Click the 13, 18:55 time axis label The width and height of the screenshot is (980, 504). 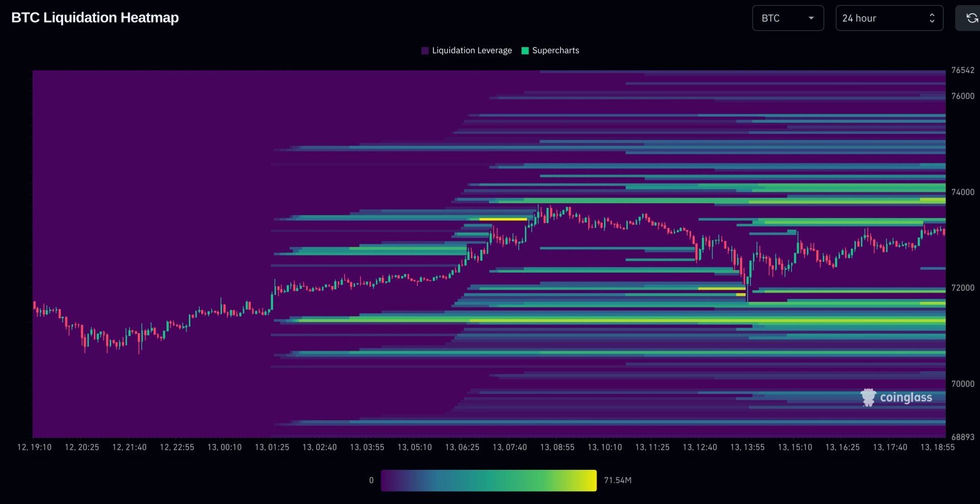coord(937,447)
